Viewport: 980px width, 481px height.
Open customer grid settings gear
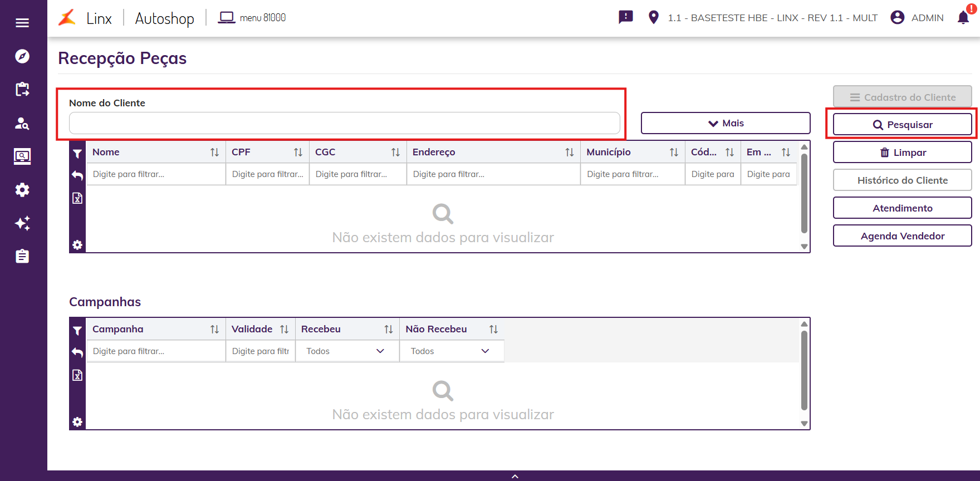[77, 245]
